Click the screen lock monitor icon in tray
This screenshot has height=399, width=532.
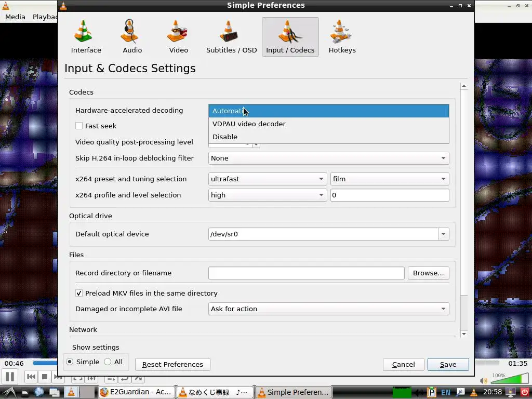click(511, 392)
